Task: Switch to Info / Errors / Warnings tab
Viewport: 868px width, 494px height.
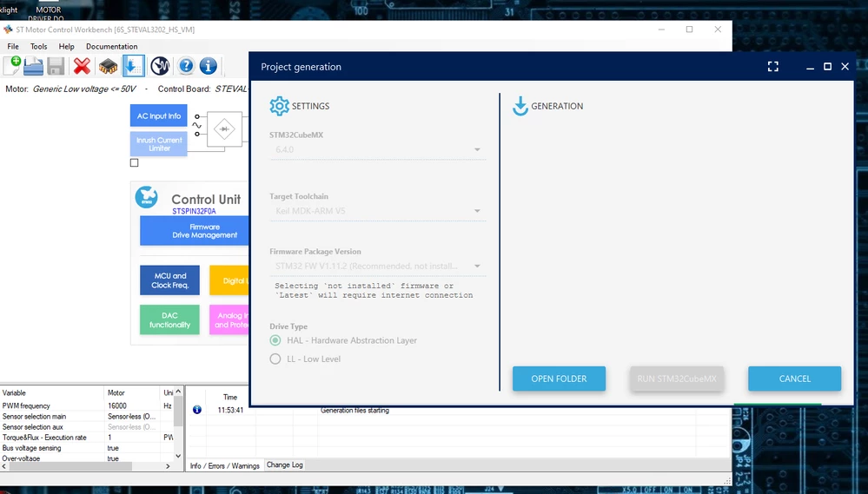Action: 225,466
